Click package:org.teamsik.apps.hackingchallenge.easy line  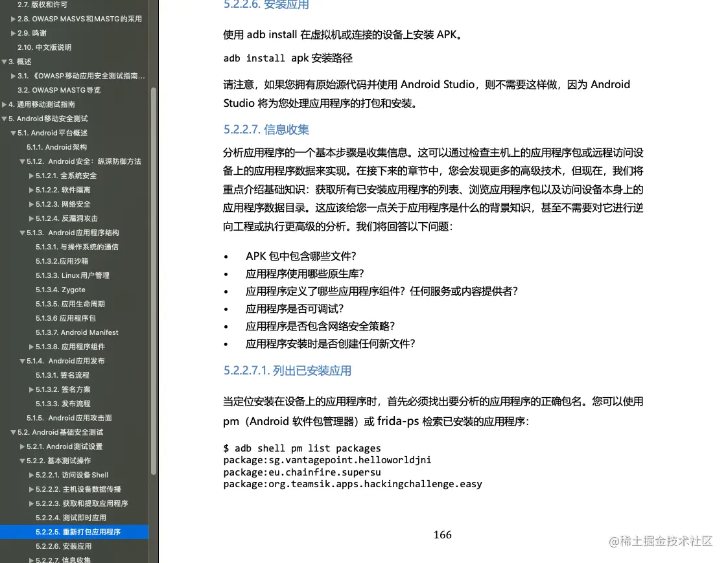click(353, 484)
